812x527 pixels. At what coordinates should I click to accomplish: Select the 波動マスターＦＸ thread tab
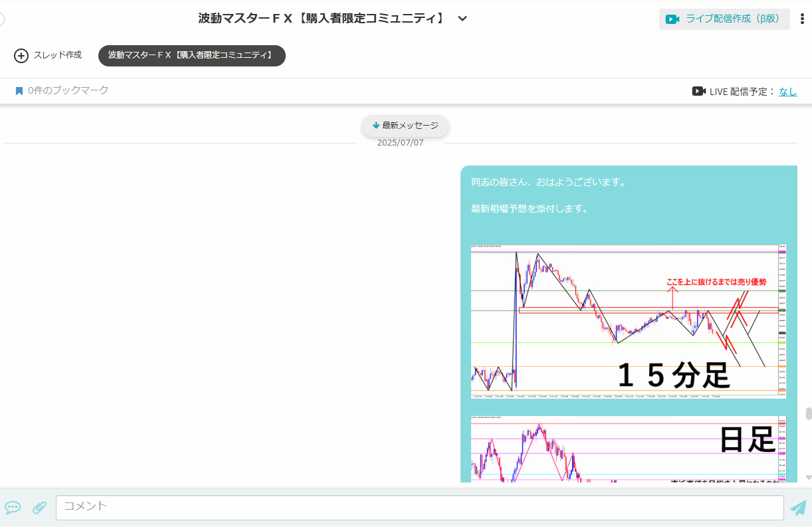pyautogui.click(x=192, y=56)
